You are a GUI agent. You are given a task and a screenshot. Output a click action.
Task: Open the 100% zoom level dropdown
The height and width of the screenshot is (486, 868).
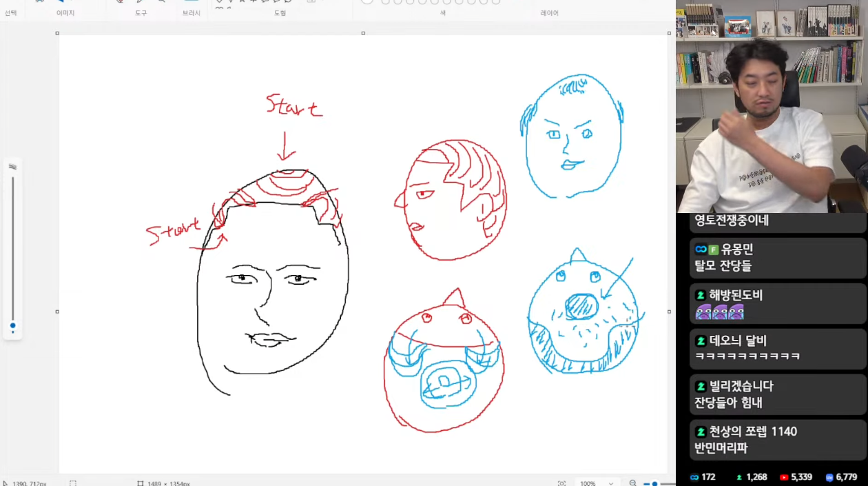tap(597, 483)
